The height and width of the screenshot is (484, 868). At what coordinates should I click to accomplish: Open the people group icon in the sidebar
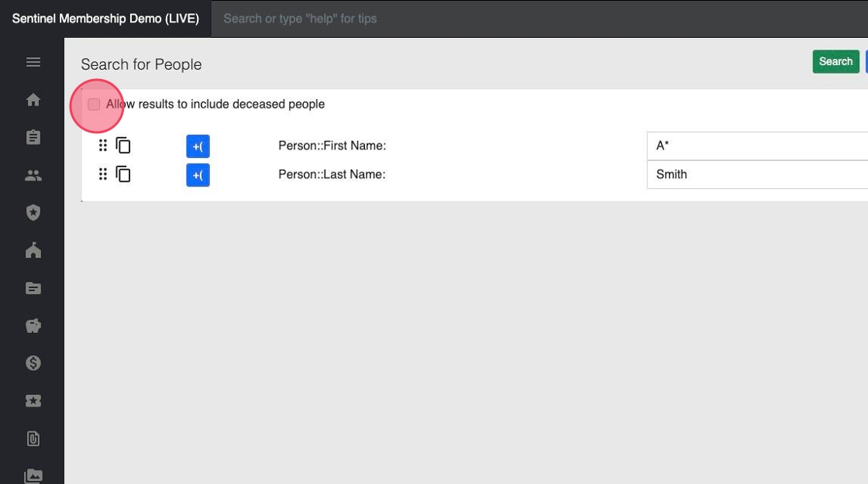tap(33, 176)
